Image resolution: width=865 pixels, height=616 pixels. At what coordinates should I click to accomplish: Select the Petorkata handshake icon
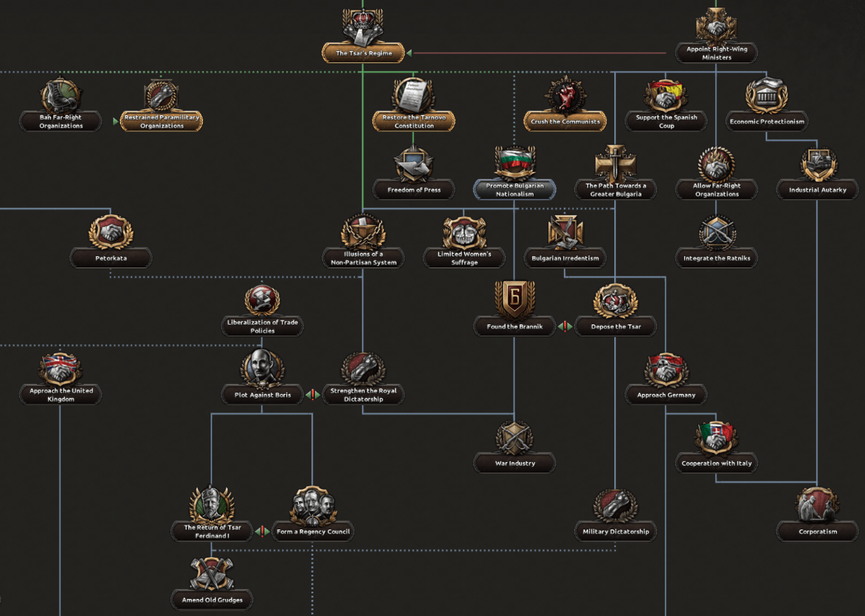pyautogui.click(x=111, y=233)
